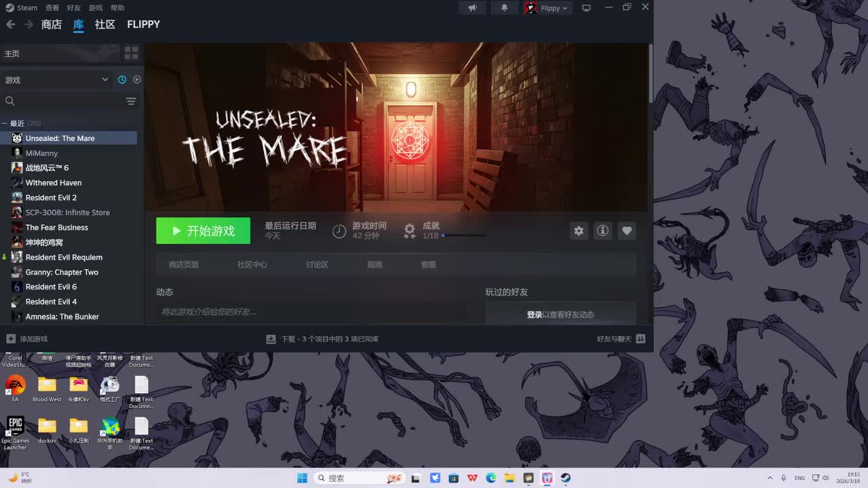
Task: Toggle the ready-to-play filter icon
Action: pyautogui.click(x=137, y=79)
